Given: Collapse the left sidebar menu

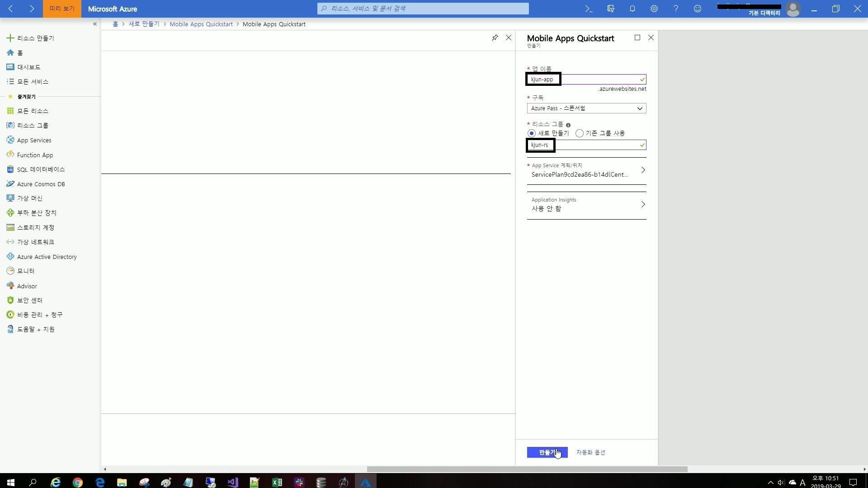Looking at the screenshot, I should (95, 24).
